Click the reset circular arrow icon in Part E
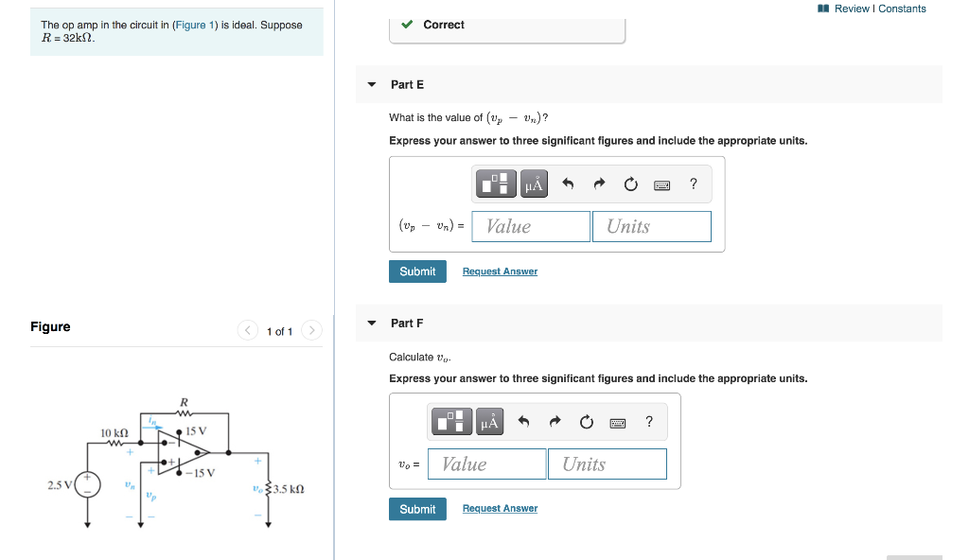 630,184
